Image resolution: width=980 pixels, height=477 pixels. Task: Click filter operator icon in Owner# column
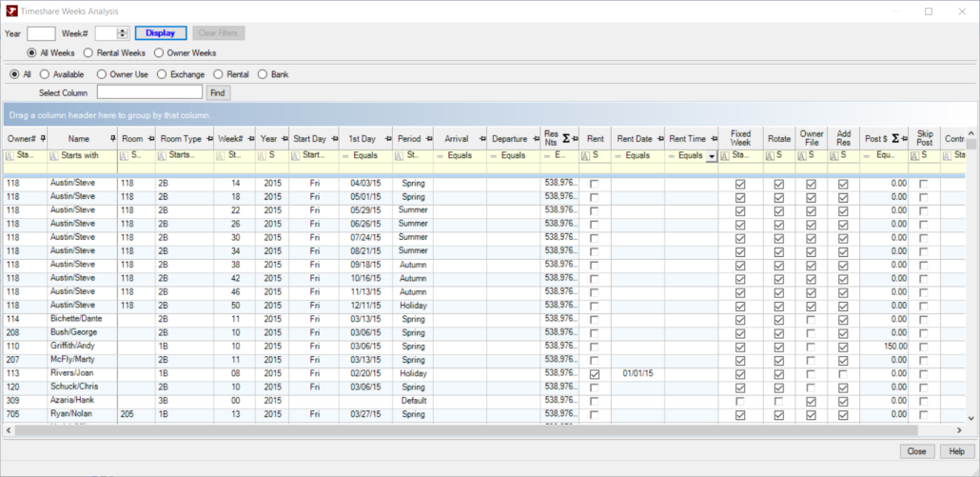(x=10, y=155)
